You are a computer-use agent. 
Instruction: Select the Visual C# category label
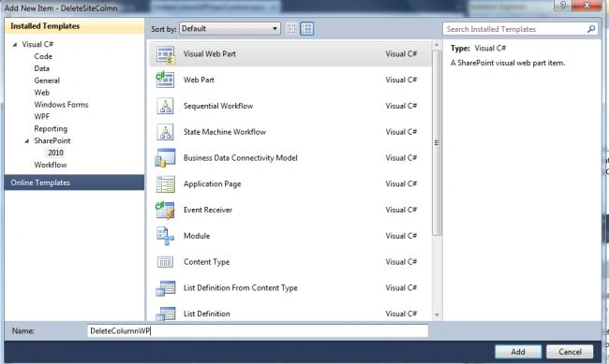37,44
